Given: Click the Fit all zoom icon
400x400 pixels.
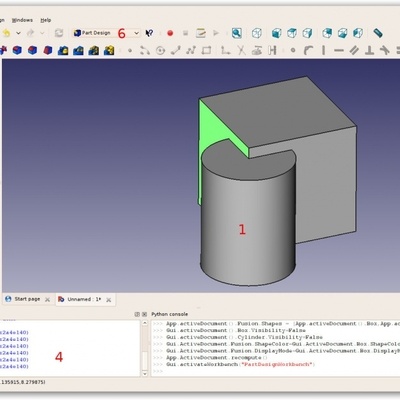Looking at the screenshot, I should [x=237, y=33].
